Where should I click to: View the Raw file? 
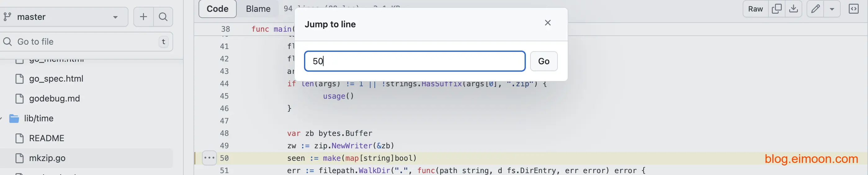tap(755, 9)
